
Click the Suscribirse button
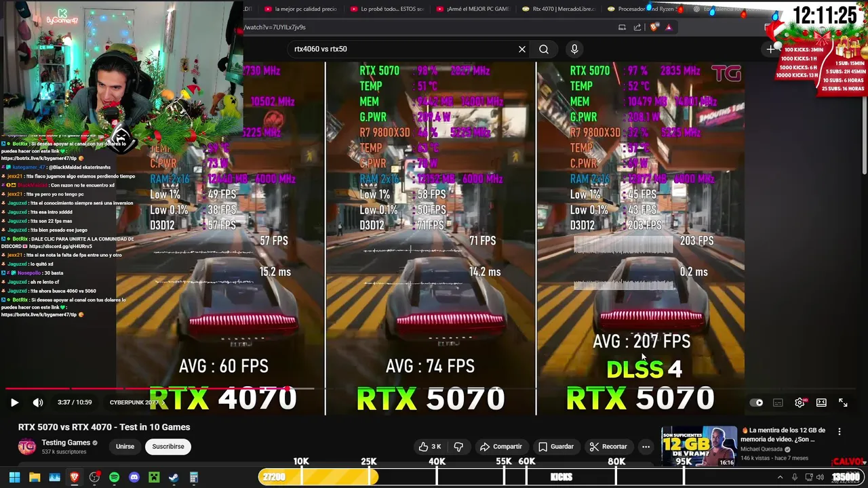[168, 447]
